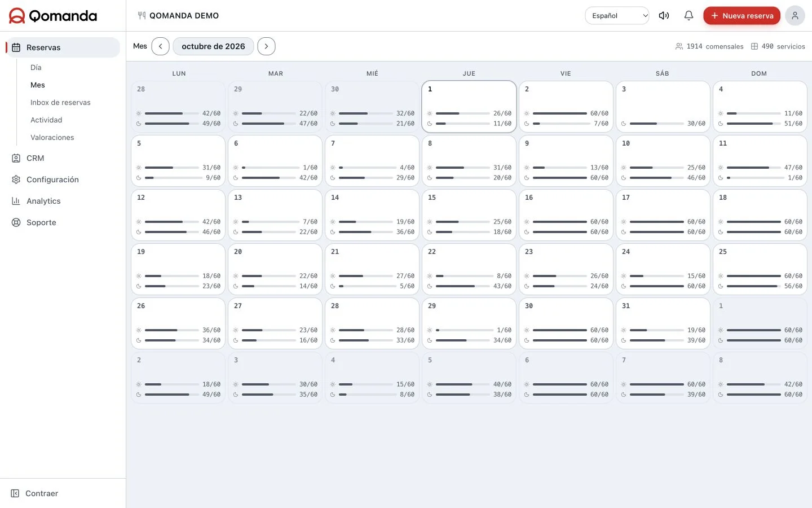Click the 13/60 value on day 9
812x508 pixels.
tap(599, 168)
